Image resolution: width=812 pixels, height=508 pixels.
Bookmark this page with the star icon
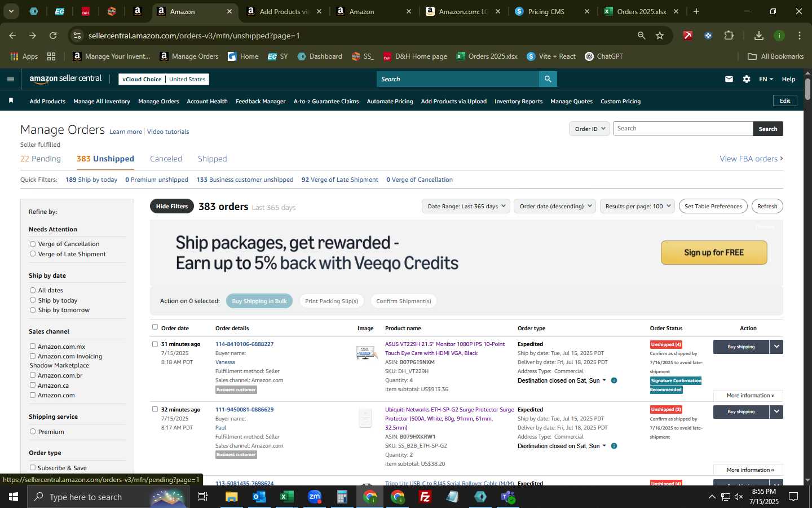point(660,36)
